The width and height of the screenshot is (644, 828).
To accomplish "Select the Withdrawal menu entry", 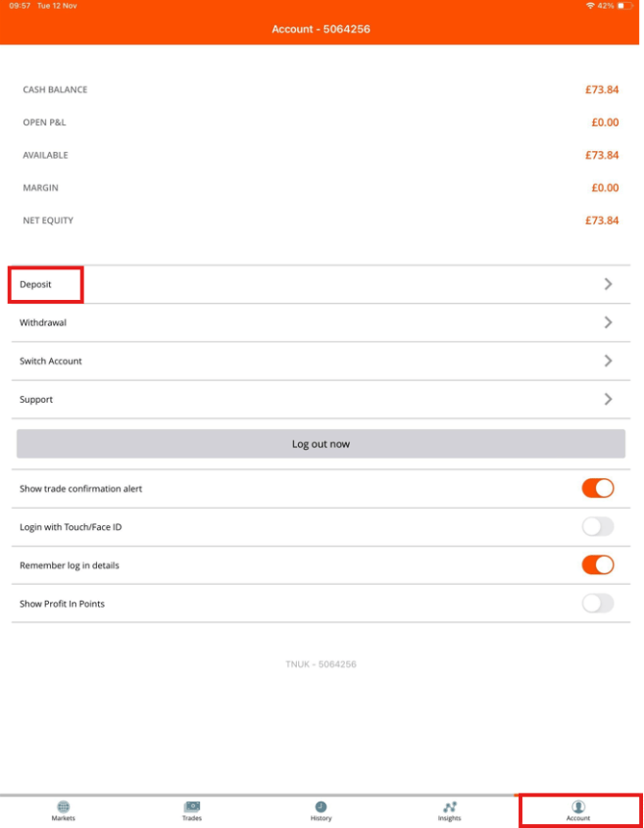I will tap(321, 323).
